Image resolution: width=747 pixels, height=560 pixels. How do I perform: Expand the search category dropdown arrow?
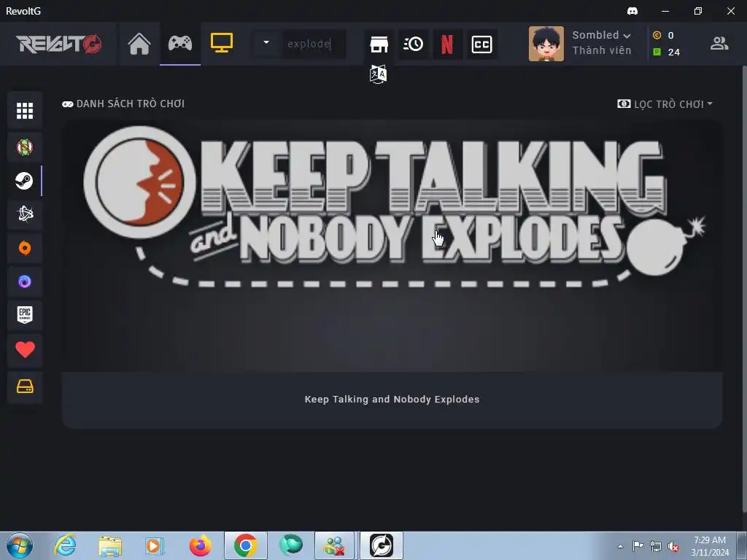pyautogui.click(x=266, y=43)
